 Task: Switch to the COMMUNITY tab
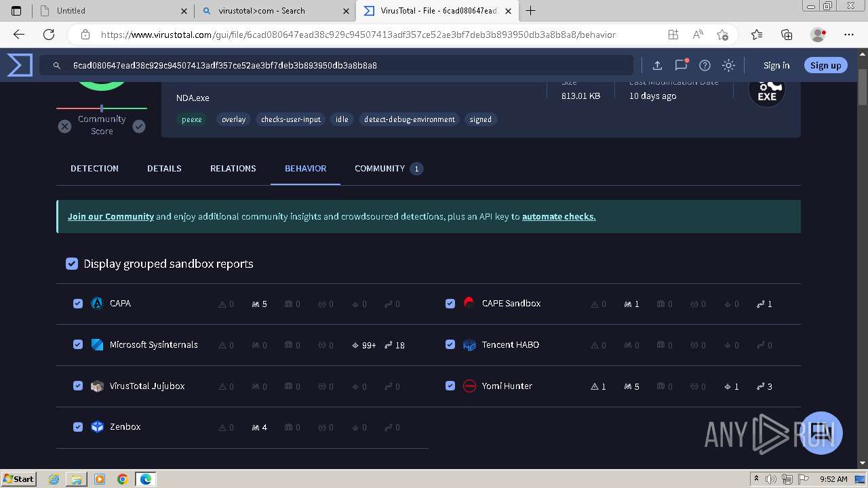(389, 168)
